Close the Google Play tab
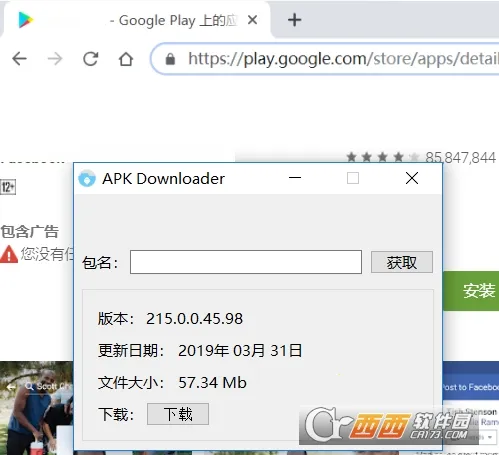 coord(253,20)
